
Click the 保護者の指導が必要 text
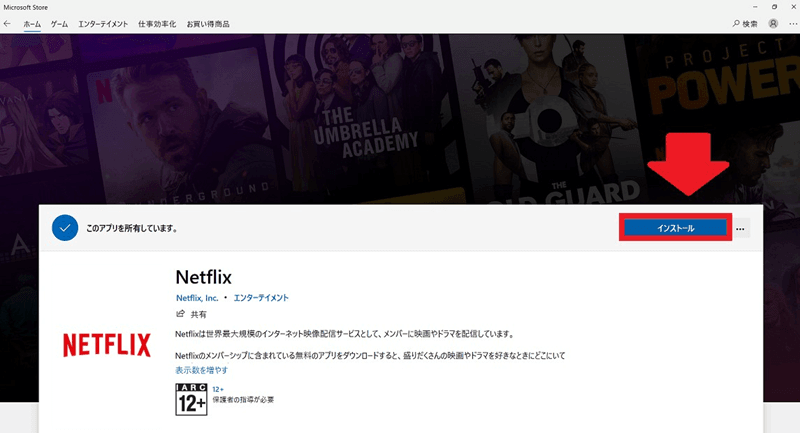pyautogui.click(x=243, y=400)
